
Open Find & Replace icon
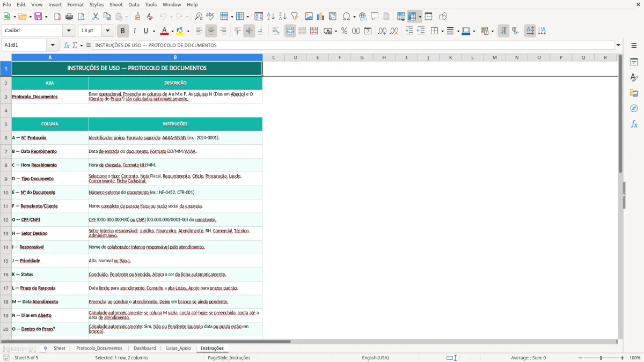[199, 17]
